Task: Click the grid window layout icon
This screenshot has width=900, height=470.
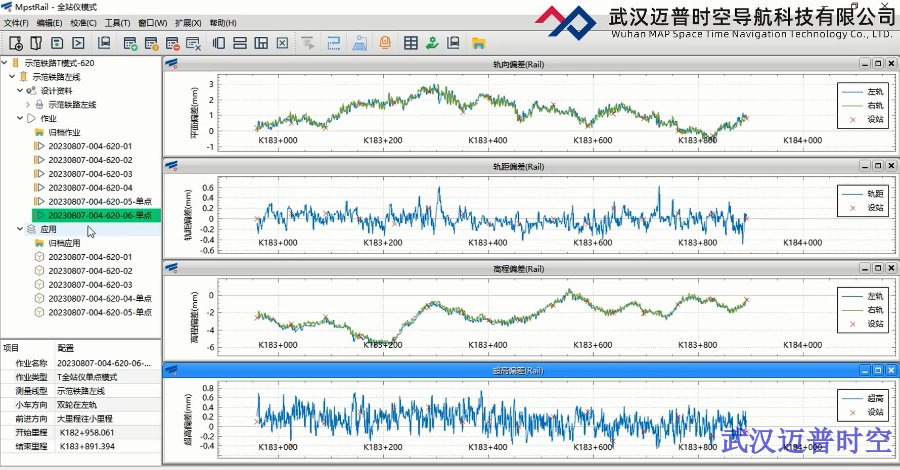Action: (x=261, y=43)
